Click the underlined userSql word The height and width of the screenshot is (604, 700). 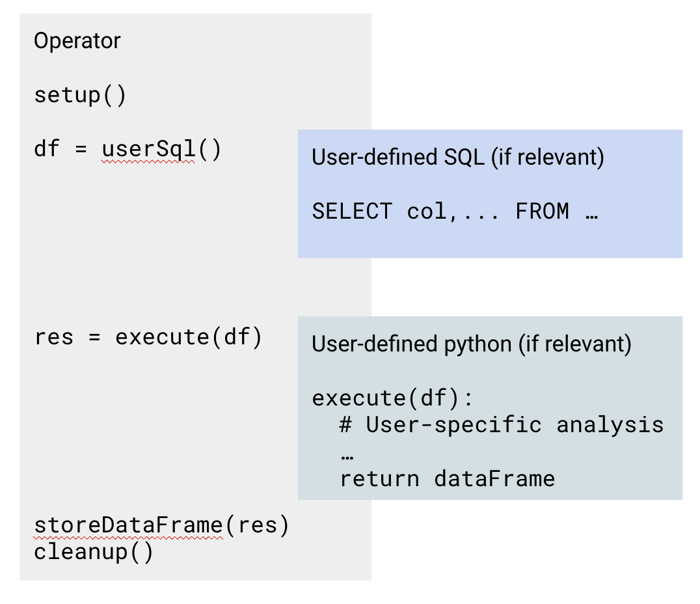[x=148, y=149]
